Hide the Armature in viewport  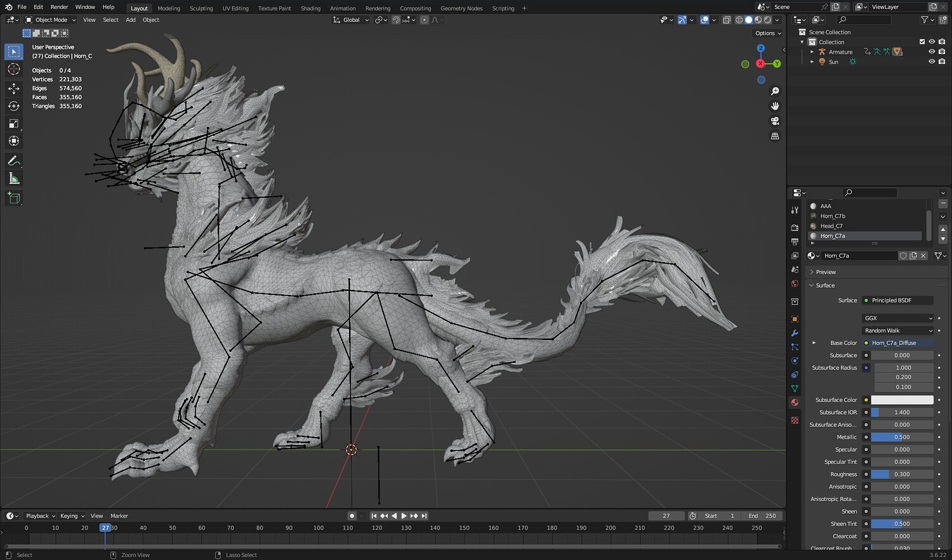(x=932, y=52)
